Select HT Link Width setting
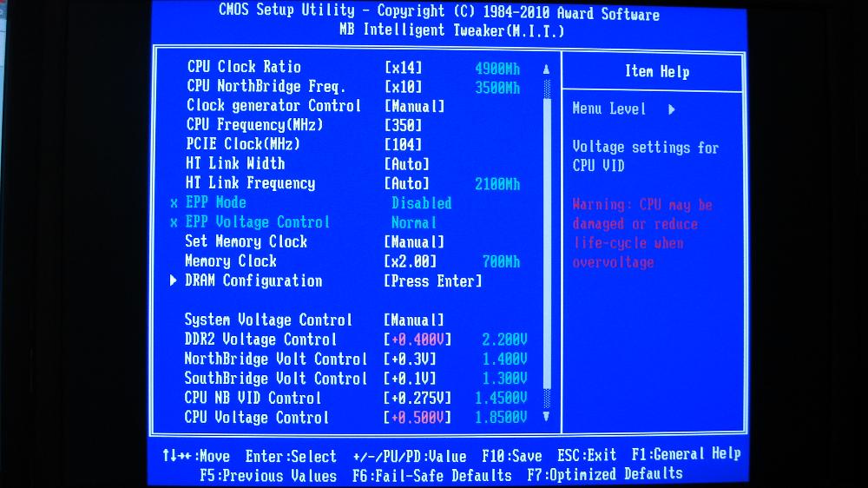 (235, 164)
